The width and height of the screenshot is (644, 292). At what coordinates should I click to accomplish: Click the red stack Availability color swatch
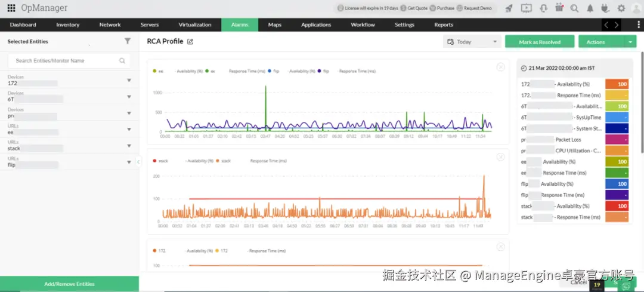coord(617,206)
